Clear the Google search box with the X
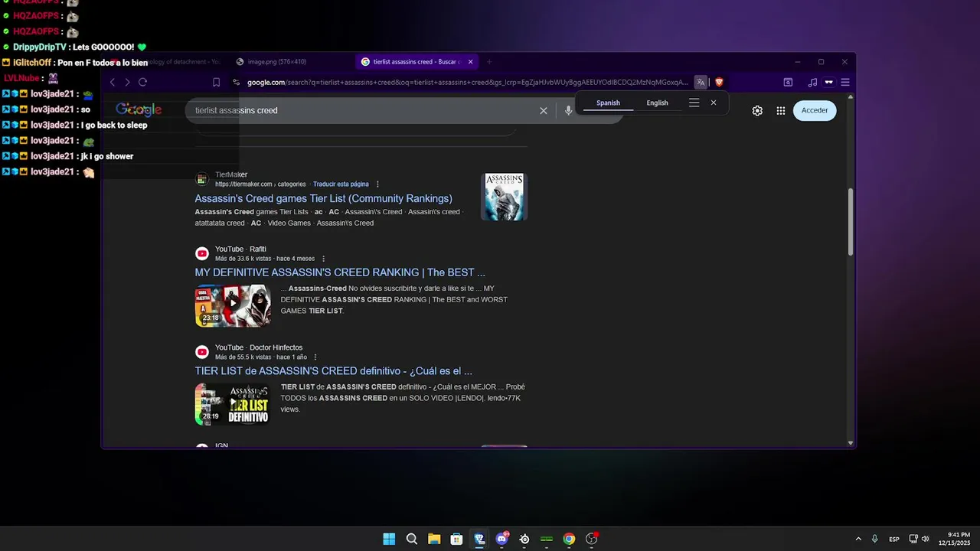 point(544,110)
